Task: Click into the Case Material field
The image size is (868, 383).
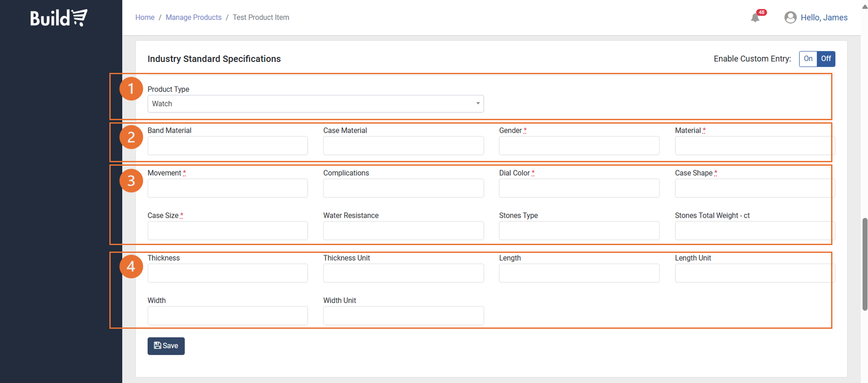Action: click(x=403, y=146)
